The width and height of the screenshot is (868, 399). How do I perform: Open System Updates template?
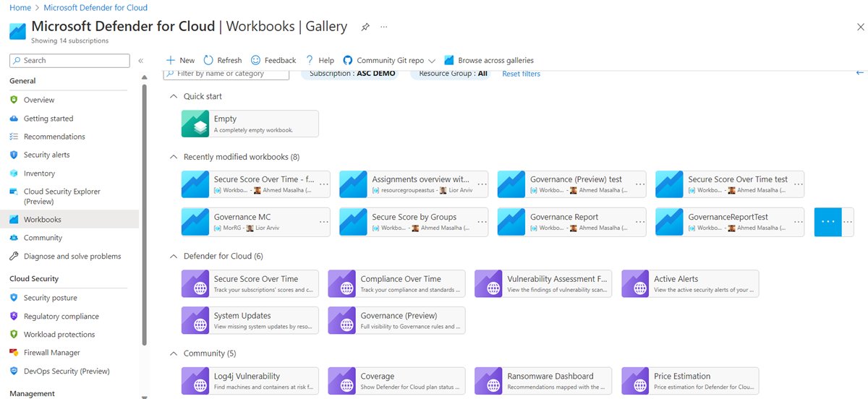pos(250,320)
